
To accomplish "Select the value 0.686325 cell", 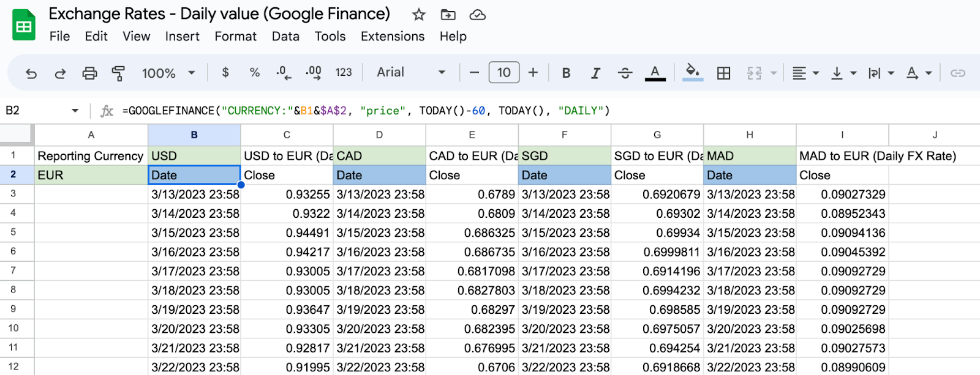I will (472, 232).
